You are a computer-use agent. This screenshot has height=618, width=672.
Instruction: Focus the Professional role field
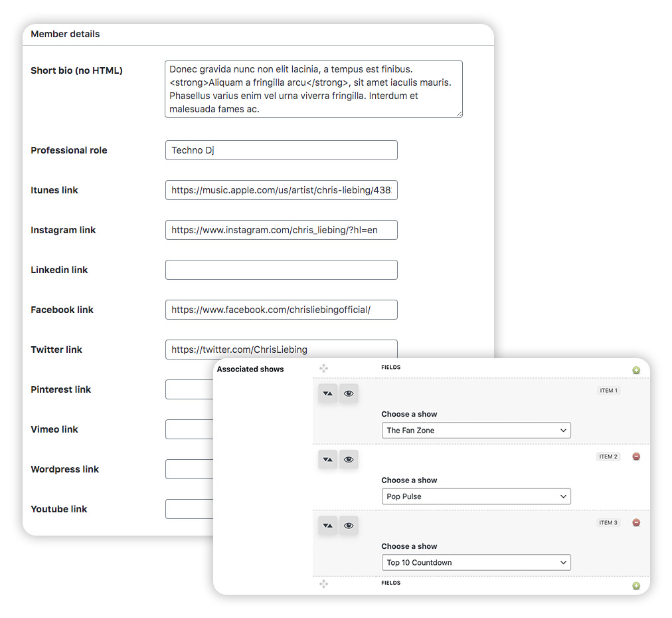(x=281, y=150)
